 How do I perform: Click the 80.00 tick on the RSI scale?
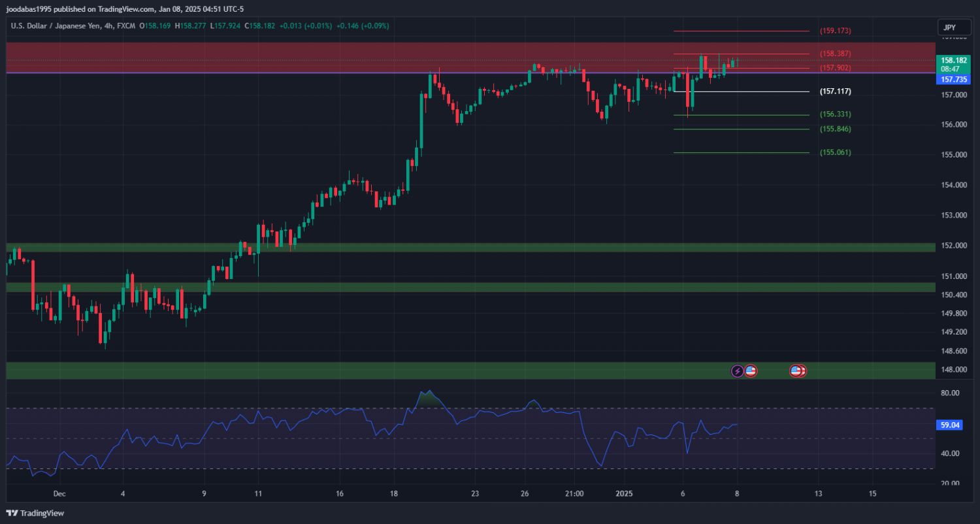tap(949, 393)
